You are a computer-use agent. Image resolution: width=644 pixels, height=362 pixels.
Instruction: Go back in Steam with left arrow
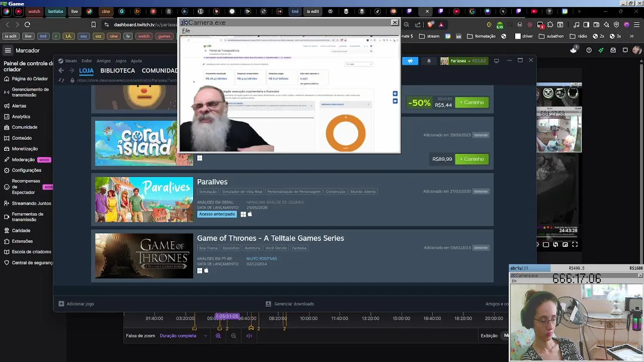coord(61,71)
